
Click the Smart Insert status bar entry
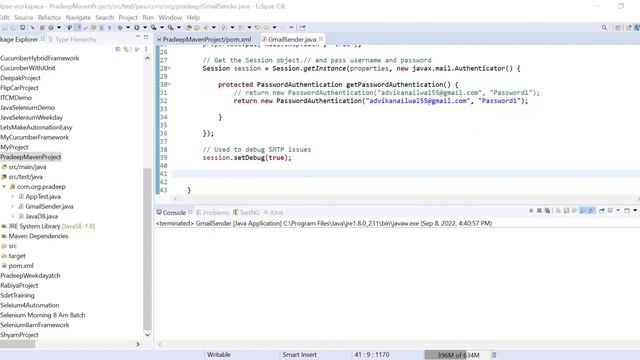pos(299,355)
